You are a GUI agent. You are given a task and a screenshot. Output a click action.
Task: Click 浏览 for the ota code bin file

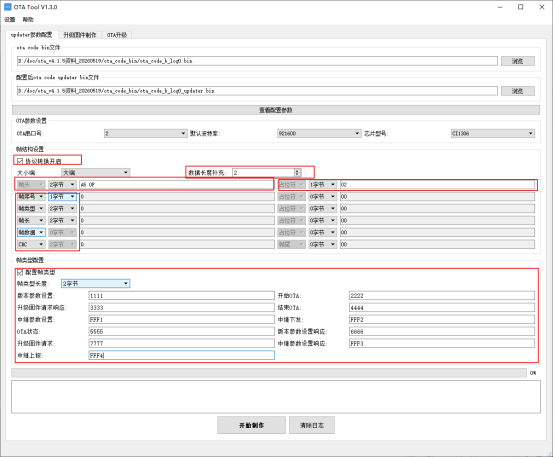coord(517,61)
